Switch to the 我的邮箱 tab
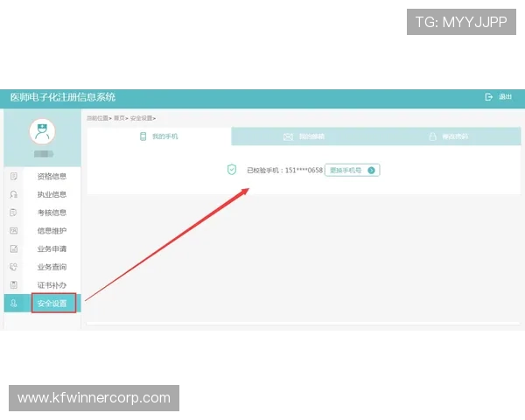Image resolution: width=525 pixels, height=420 pixels. [x=304, y=136]
